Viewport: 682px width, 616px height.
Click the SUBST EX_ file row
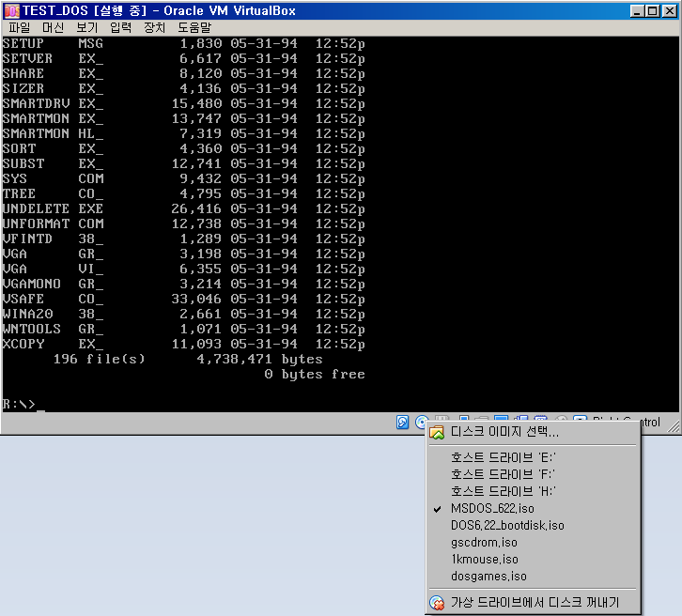pos(183,164)
